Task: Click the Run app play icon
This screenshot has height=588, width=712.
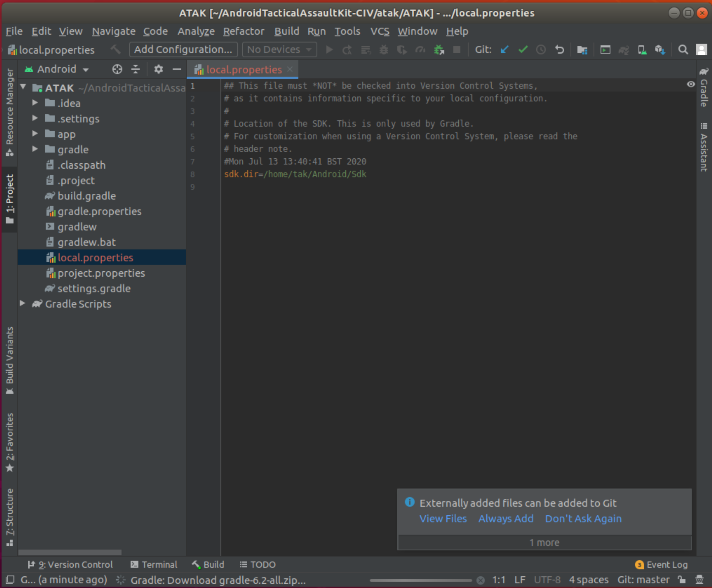Action: [329, 50]
